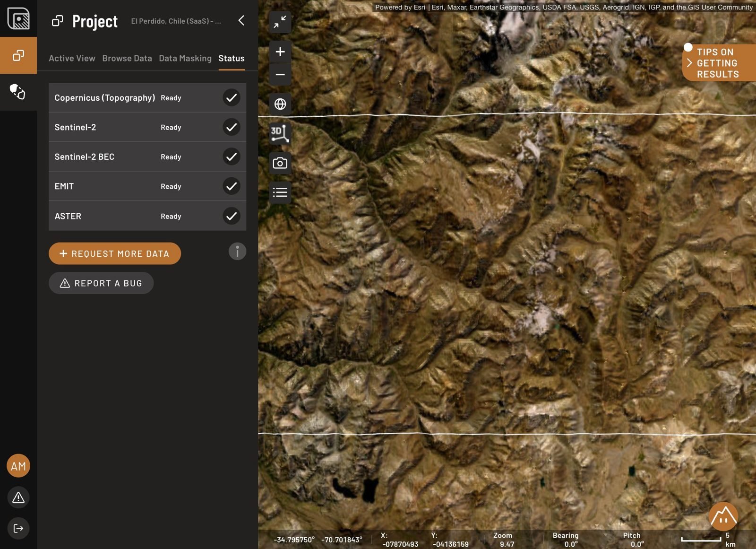Viewport: 756px width, 549px height.
Task: Click the Copernicus (Topography) row label
Action: [x=104, y=97]
